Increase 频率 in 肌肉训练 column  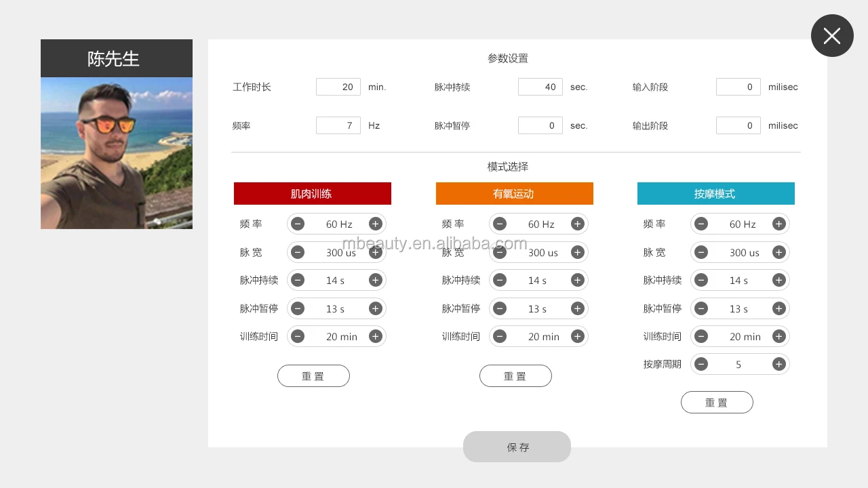click(375, 224)
